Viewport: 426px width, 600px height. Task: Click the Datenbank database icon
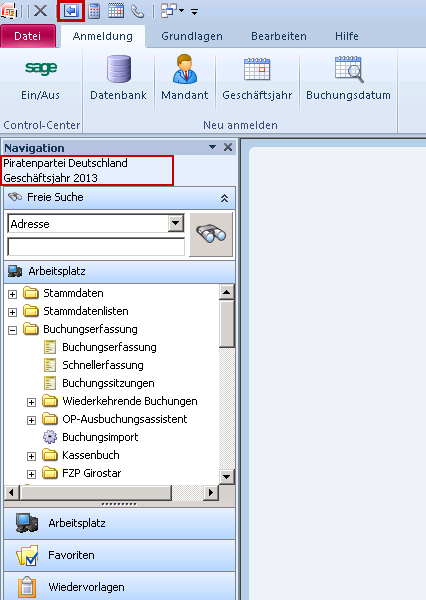tap(119, 69)
